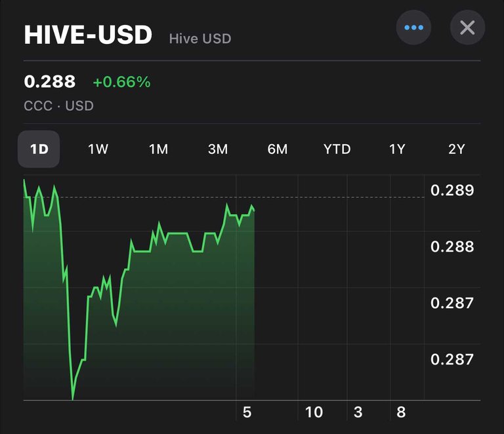
Task: Click the 10 hour x-axis label
Action: [314, 412]
